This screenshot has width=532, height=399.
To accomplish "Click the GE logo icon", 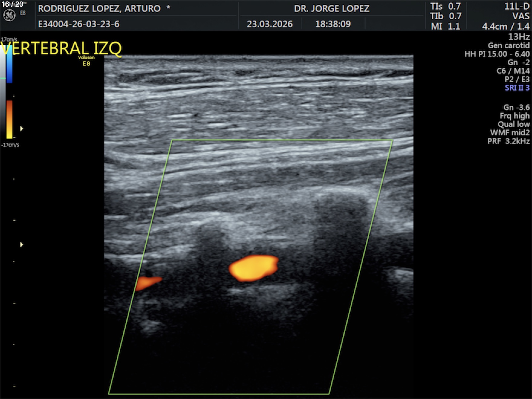I will tap(9, 15).
